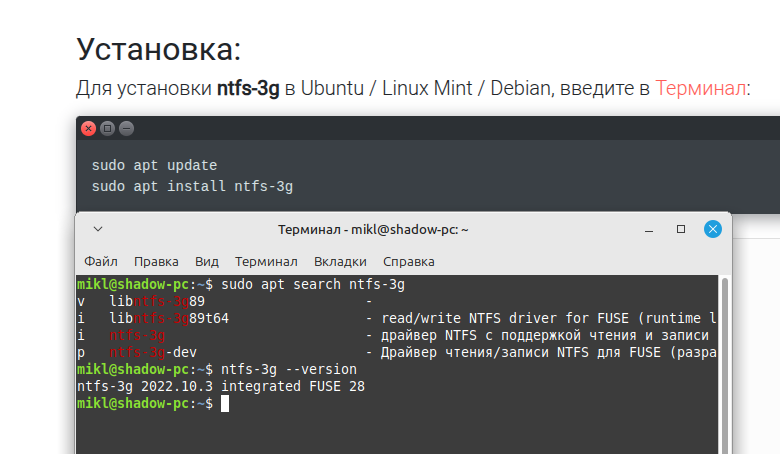The image size is (780, 454).
Task: Open the terminal window menu chevron
Action: point(98,229)
